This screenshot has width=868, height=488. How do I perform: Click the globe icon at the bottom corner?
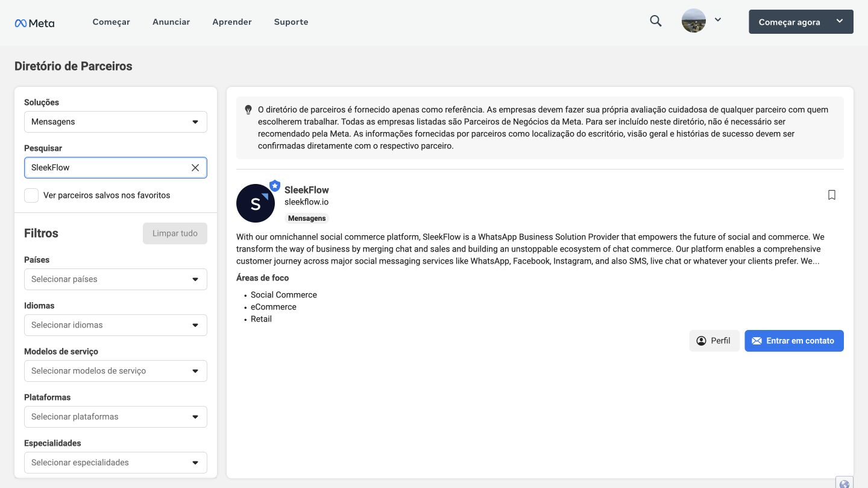pos(844,483)
